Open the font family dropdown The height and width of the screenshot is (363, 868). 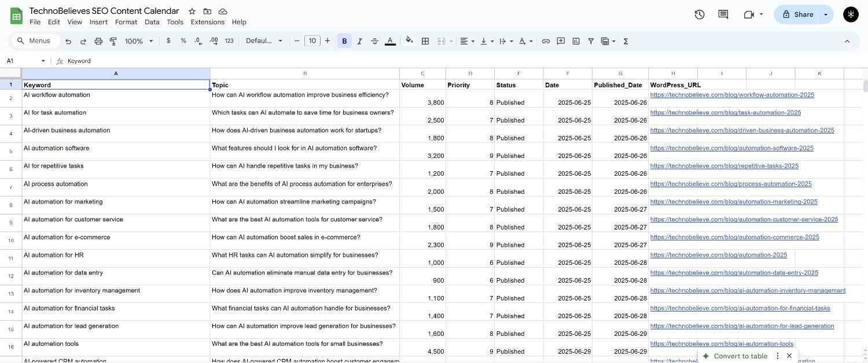(x=264, y=41)
